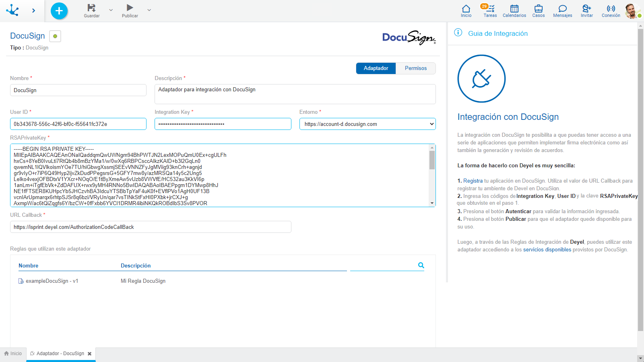This screenshot has height=362, width=644.
Task: Click the rules search input field
Action: [383, 265]
